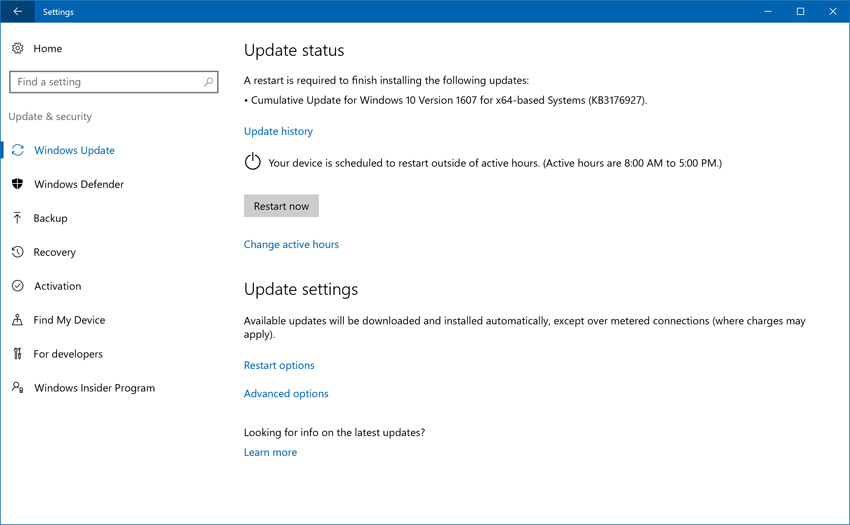Click the Windows Update sync icon

click(x=17, y=150)
